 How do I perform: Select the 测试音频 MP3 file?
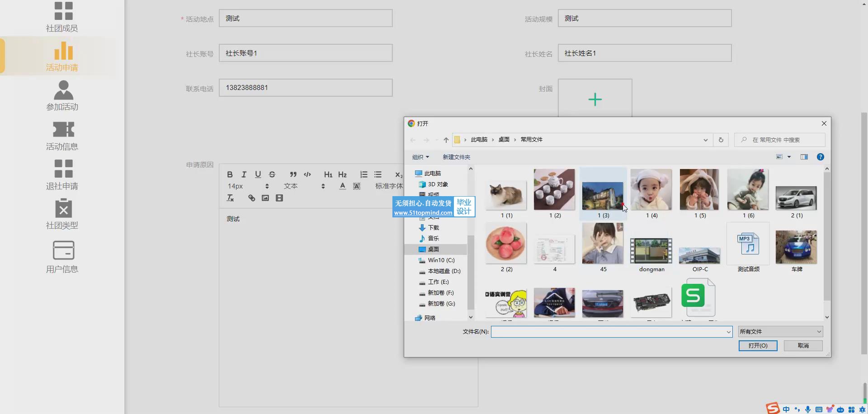pos(748,248)
